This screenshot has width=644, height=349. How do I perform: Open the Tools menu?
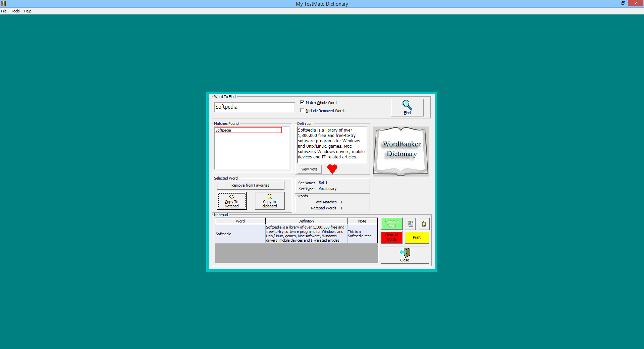pos(15,11)
